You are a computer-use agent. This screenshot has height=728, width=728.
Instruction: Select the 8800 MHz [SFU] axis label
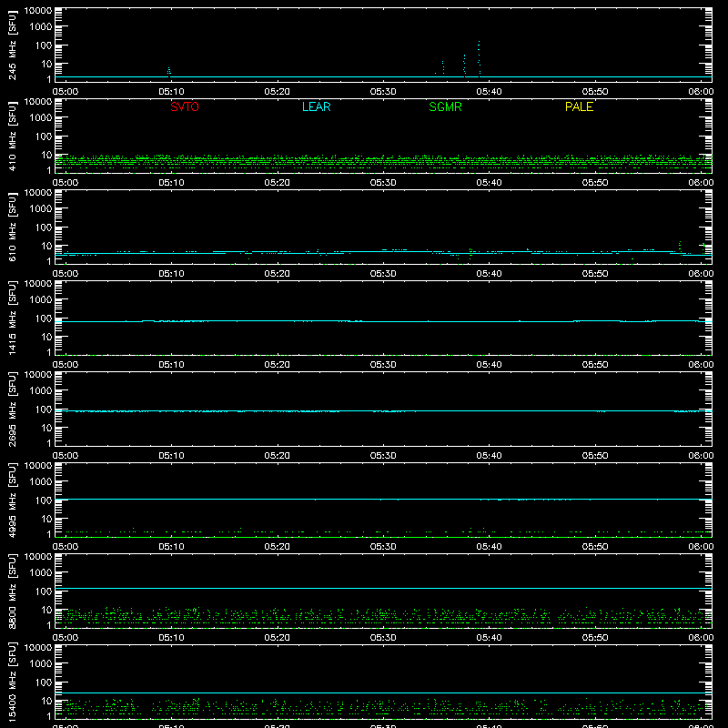click(12, 591)
